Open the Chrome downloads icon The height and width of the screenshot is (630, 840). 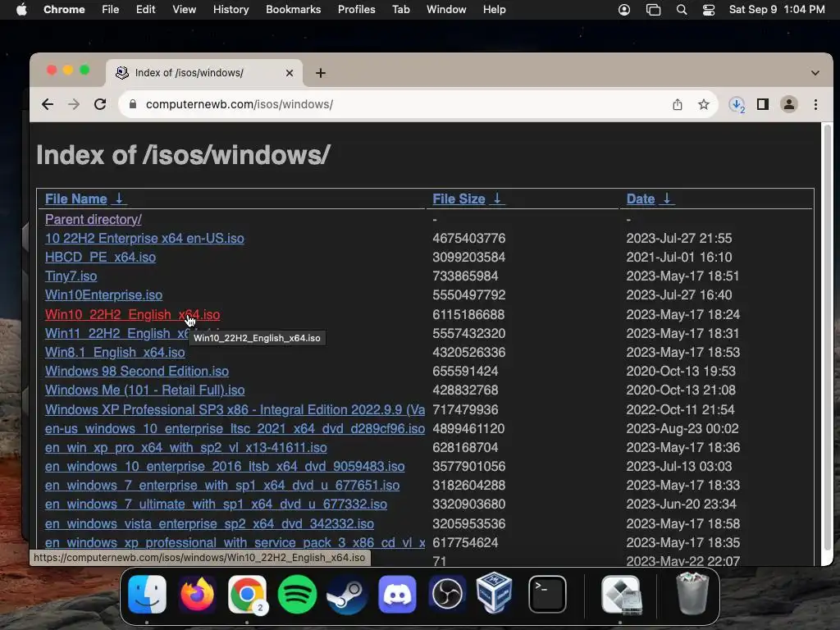tap(737, 104)
